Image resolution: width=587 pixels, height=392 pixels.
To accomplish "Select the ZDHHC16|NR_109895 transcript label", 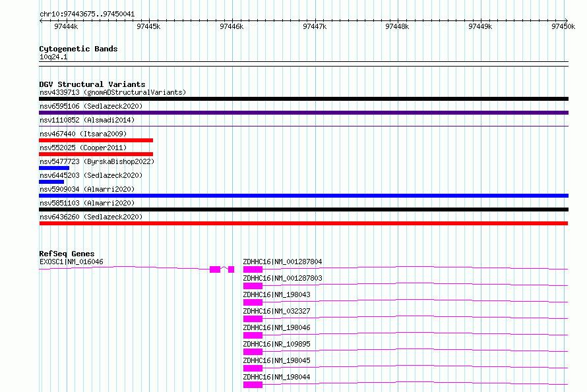I will pyautogui.click(x=276, y=344).
